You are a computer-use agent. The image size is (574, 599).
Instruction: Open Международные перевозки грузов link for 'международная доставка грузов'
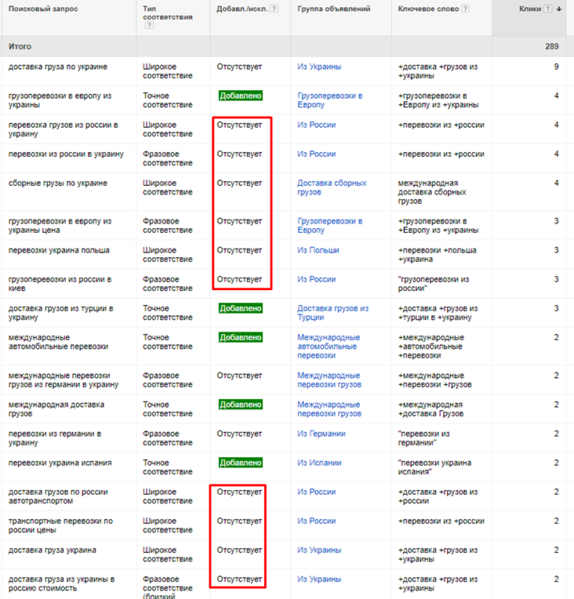click(329, 409)
